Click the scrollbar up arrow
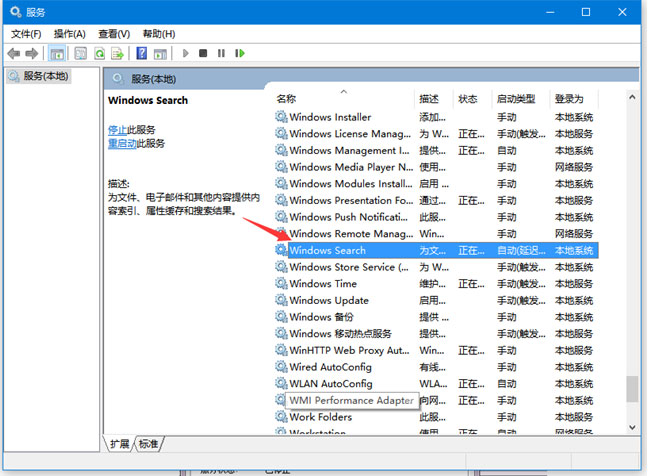 pos(632,97)
